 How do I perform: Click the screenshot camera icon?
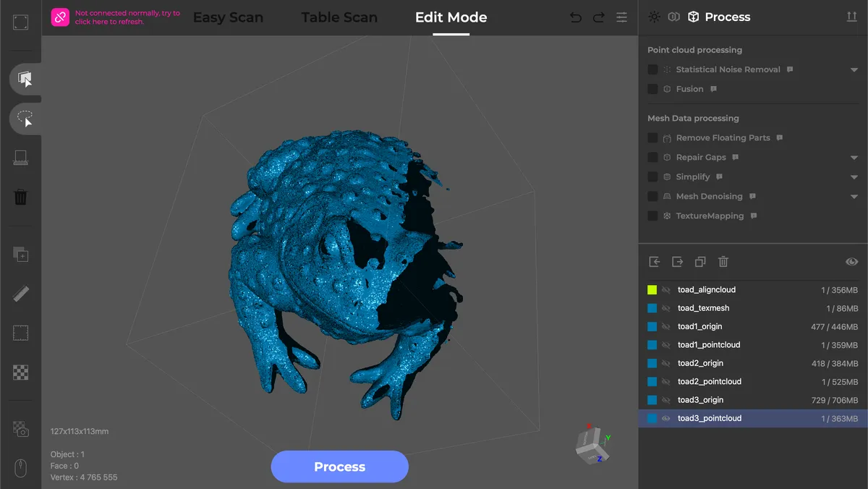(20, 429)
